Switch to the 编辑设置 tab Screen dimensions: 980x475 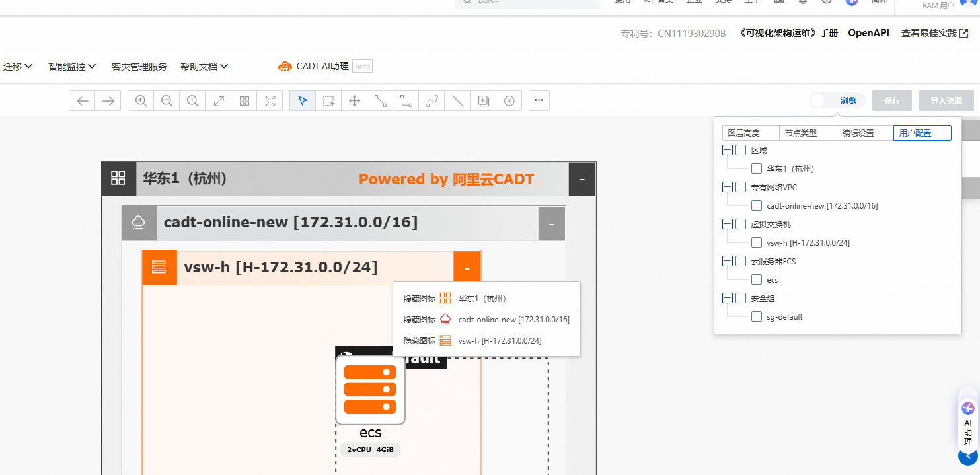coord(865,133)
